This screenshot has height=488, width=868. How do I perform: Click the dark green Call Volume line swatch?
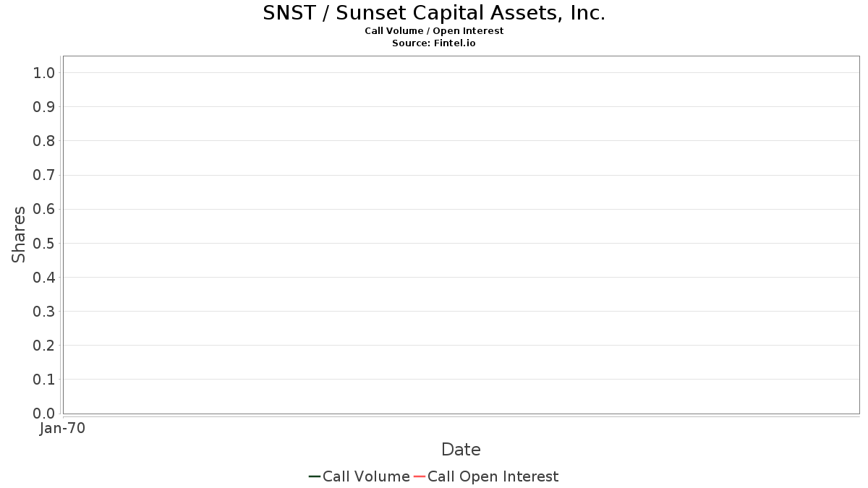pyautogui.click(x=314, y=476)
